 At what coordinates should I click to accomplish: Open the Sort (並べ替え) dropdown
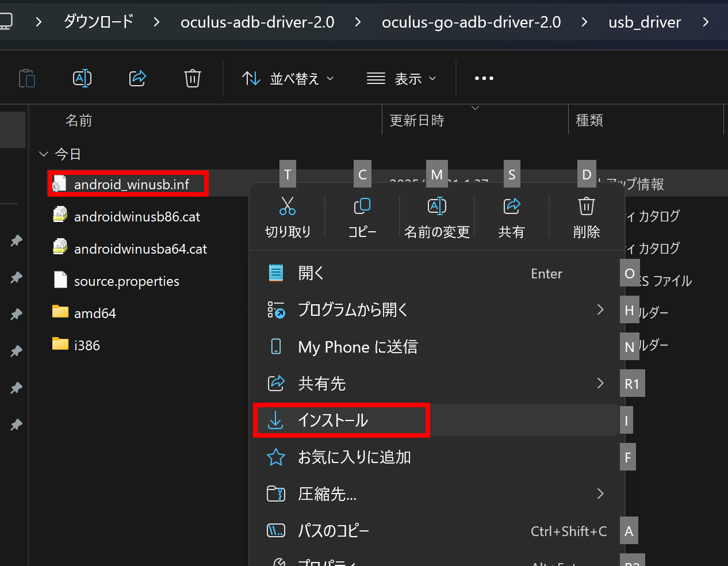(288, 78)
